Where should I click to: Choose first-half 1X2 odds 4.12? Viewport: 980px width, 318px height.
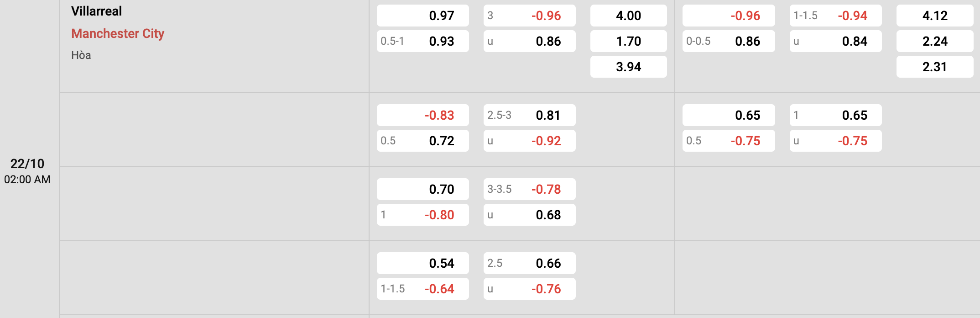coord(934,16)
